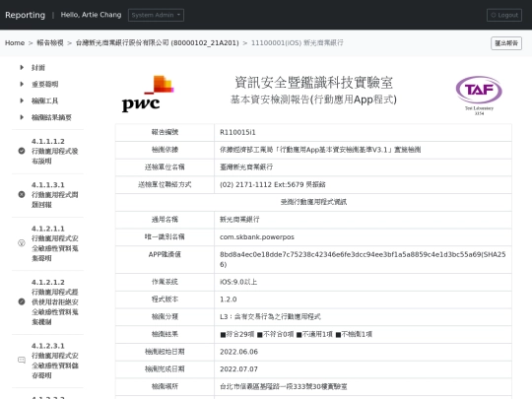Expand the 檢測結果摘要 sidebar section

(51, 117)
